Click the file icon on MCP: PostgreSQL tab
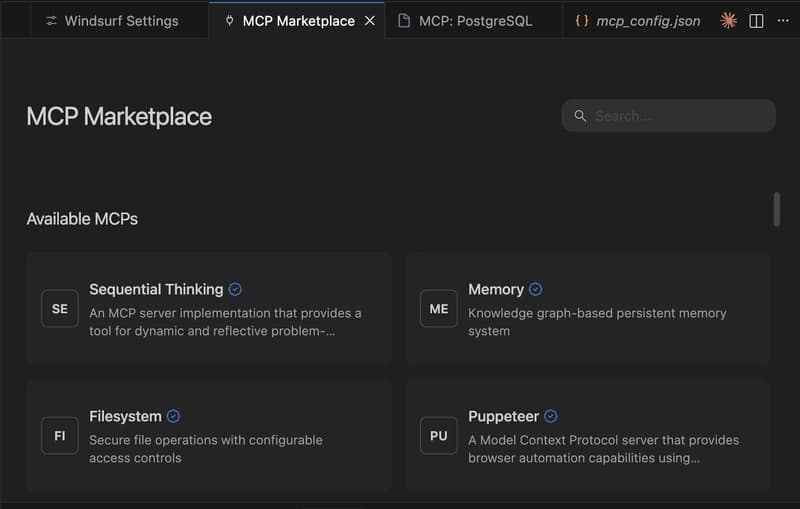 404,21
